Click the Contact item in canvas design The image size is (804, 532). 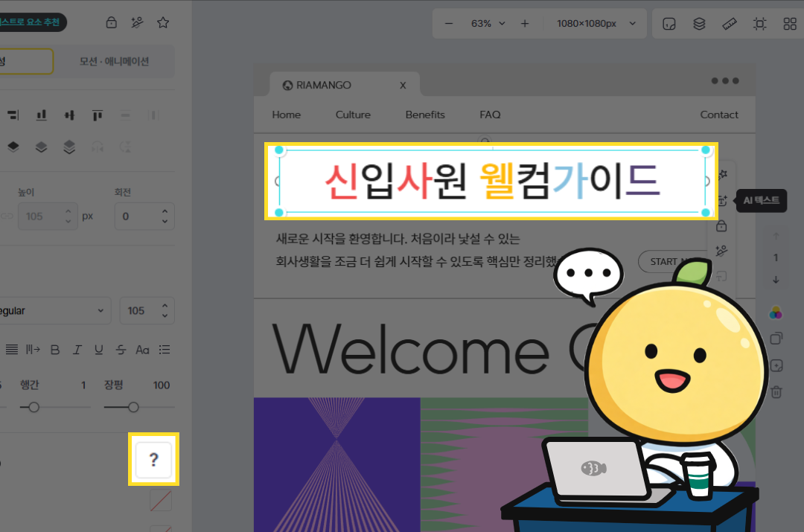pos(719,115)
